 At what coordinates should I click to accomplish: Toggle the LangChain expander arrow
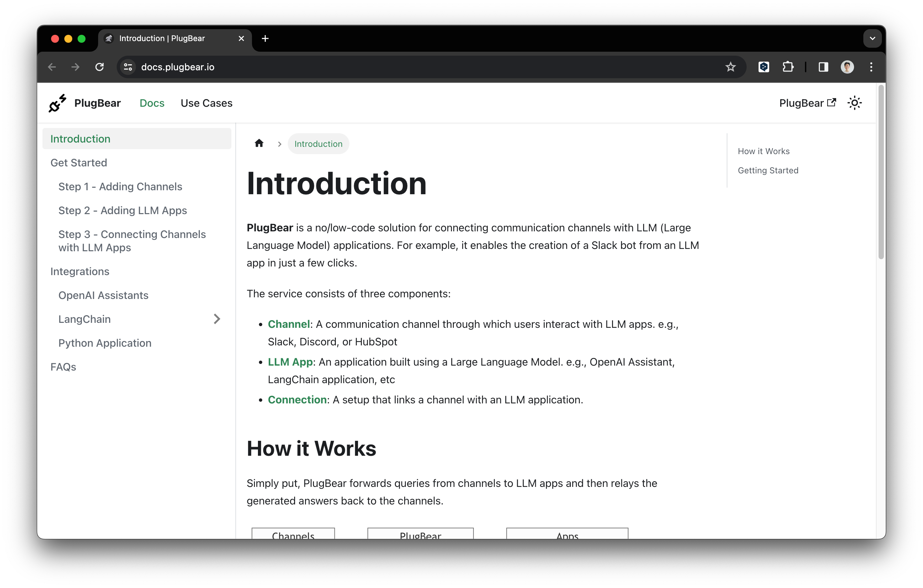point(216,319)
